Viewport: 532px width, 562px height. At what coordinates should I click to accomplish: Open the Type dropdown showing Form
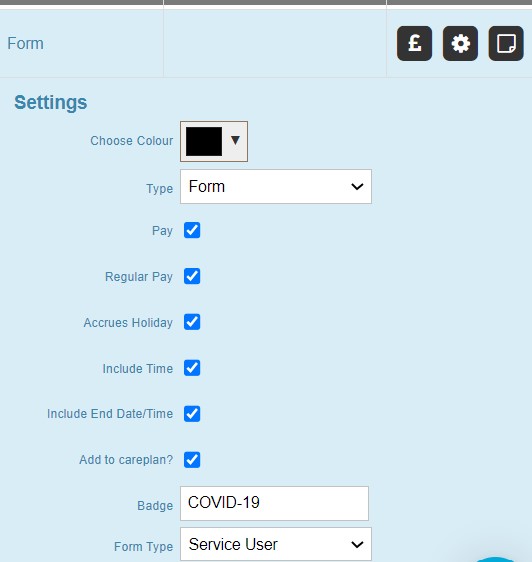276,186
